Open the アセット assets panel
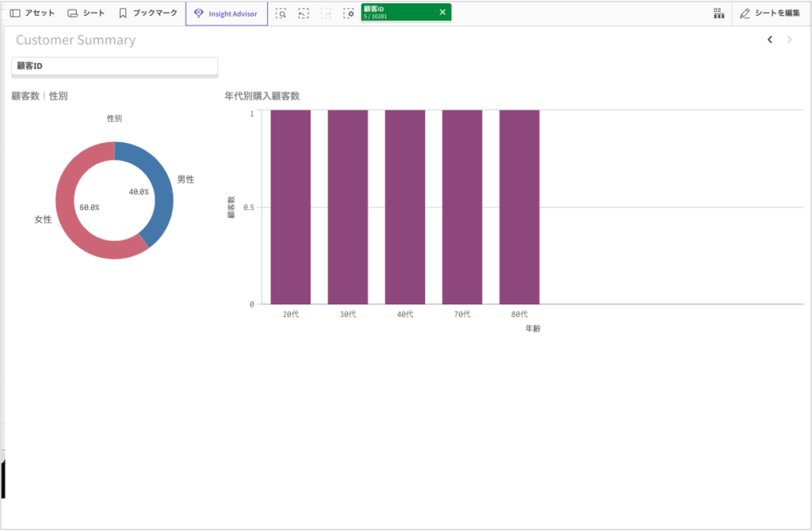Screen dimensions: 812x531 pyautogui.click(x=33, y=13)
